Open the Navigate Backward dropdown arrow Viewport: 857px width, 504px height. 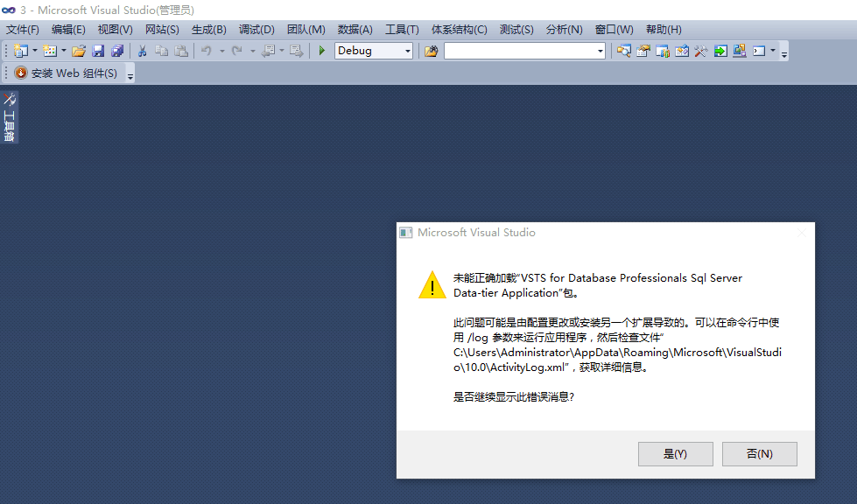pos(282,51)
